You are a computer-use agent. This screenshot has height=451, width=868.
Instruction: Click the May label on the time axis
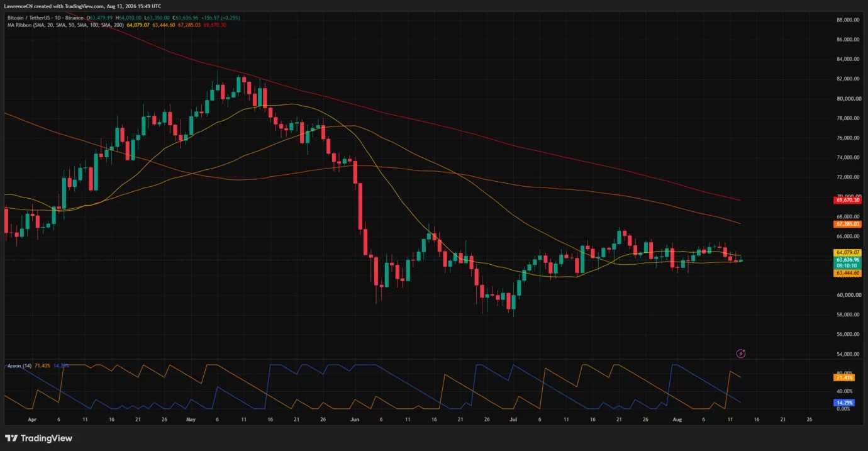[x=191, y=418]
